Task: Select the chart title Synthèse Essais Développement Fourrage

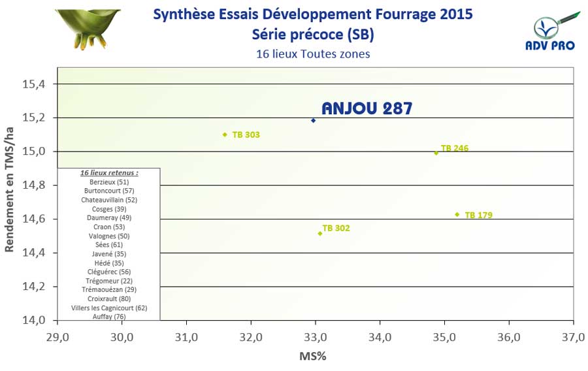Action: 312,14
